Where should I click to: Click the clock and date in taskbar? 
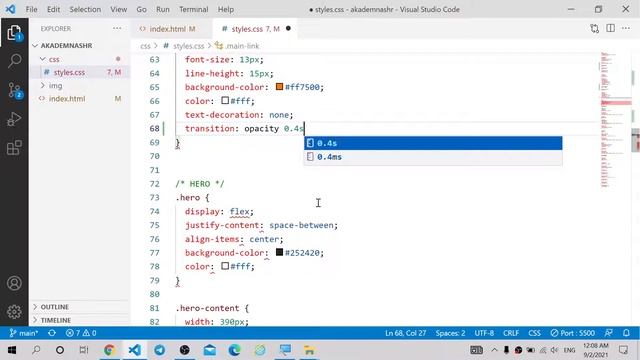(596, 350)
